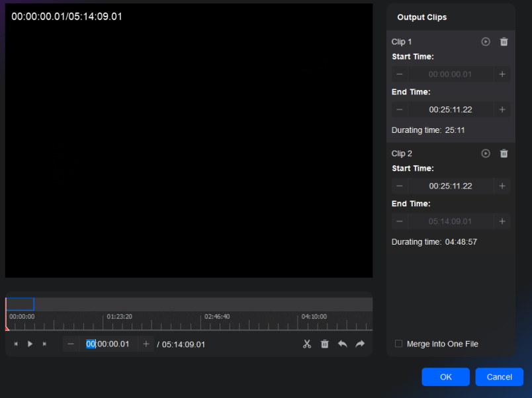This screenshot has width=532, height=398.
Task: Step to the next frame
Action: 44,344
